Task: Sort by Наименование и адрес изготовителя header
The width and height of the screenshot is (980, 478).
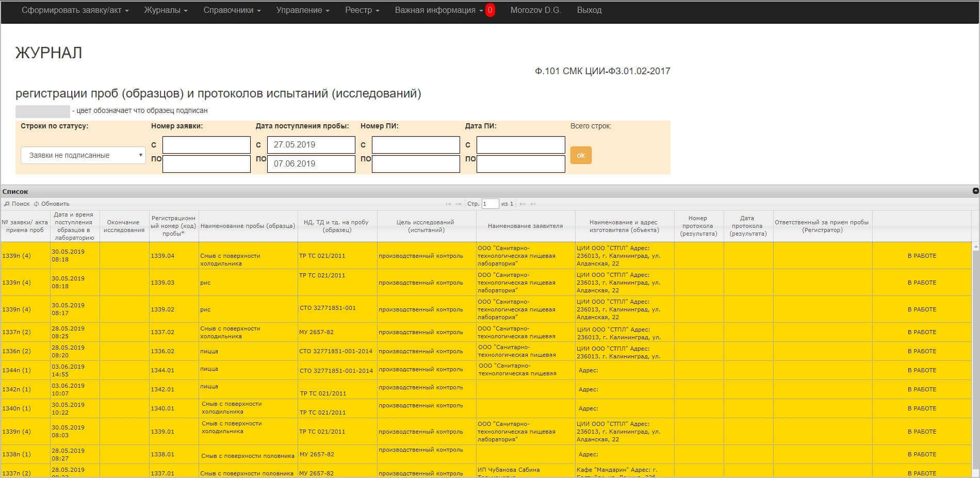Action: 624,226
